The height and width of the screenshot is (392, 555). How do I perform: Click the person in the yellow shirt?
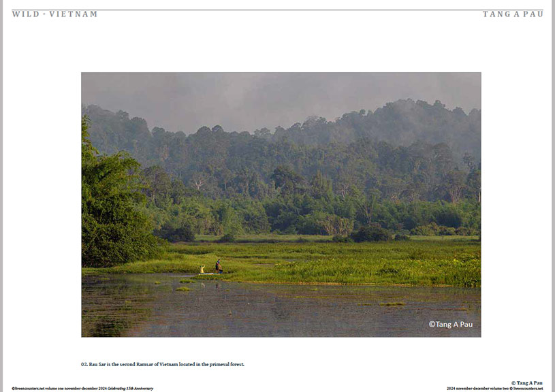coord(202,269)
